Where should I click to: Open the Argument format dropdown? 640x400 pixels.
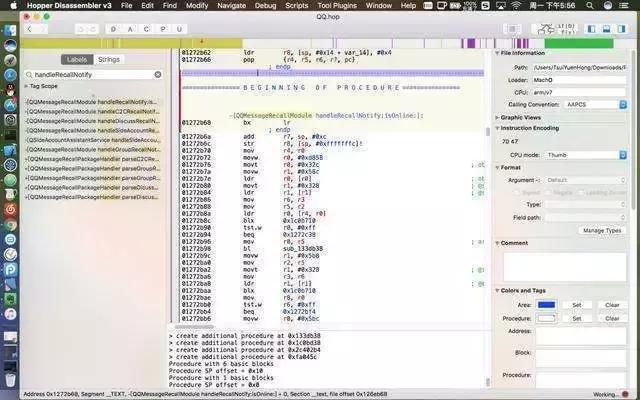pos(585,180)
